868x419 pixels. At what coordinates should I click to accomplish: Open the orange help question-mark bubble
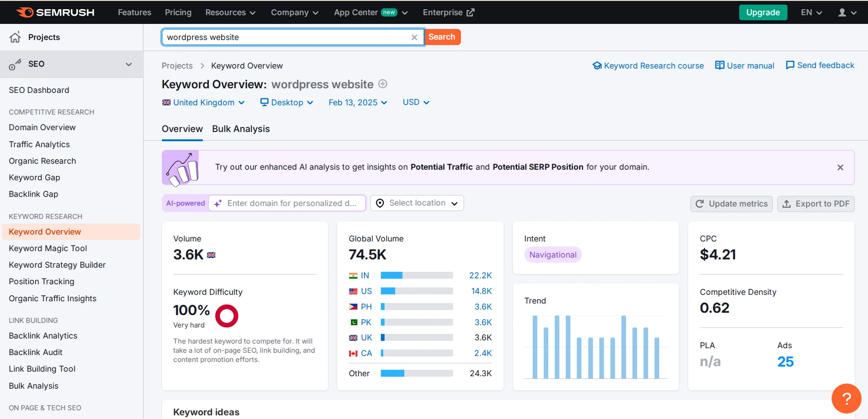[846, 398]
